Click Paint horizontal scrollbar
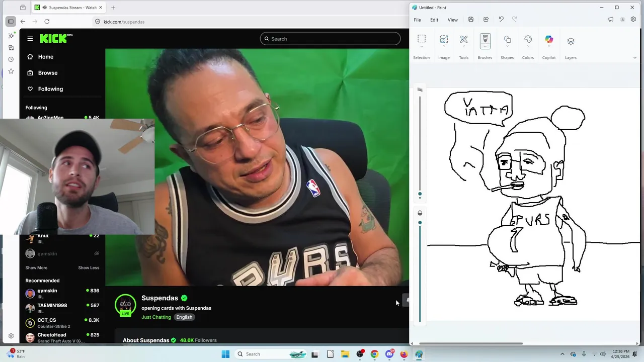Viewport: 644px width, 362px height. [x=470, y=343]
